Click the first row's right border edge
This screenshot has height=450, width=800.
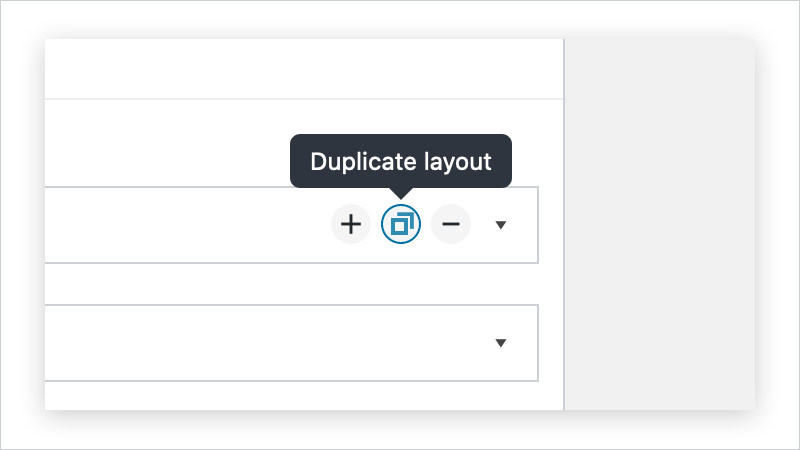(x=538, y=225)
